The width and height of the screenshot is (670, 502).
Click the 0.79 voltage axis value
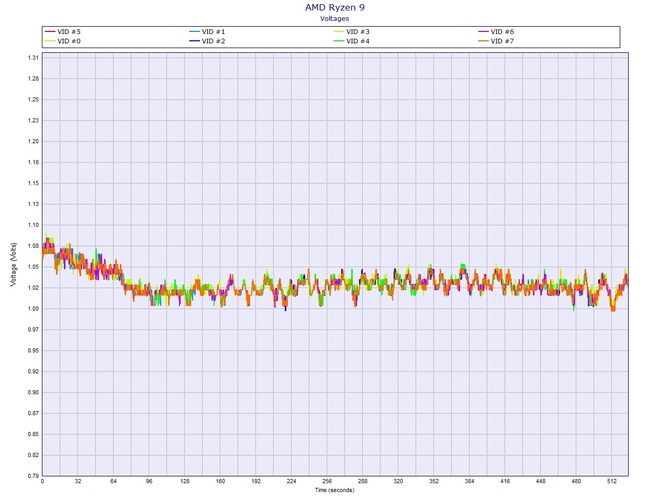tap(34, 476)
